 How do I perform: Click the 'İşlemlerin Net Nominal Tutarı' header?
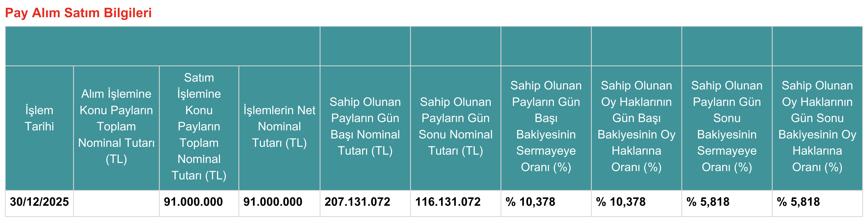[x=279, y=126]
